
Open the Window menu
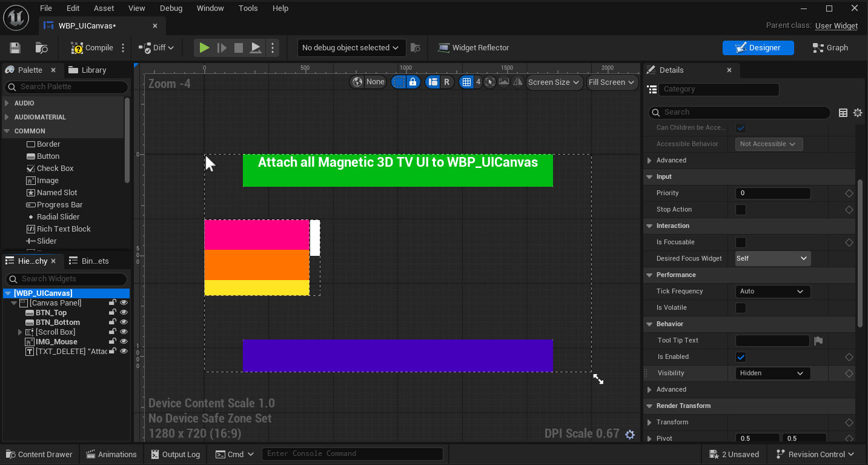tap(210, 8)
